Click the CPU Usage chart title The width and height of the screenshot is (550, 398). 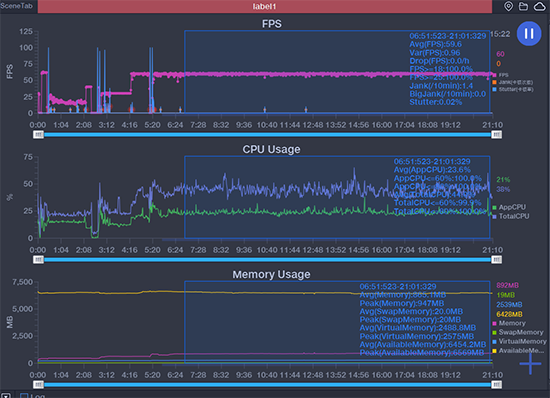coord(271,149)
